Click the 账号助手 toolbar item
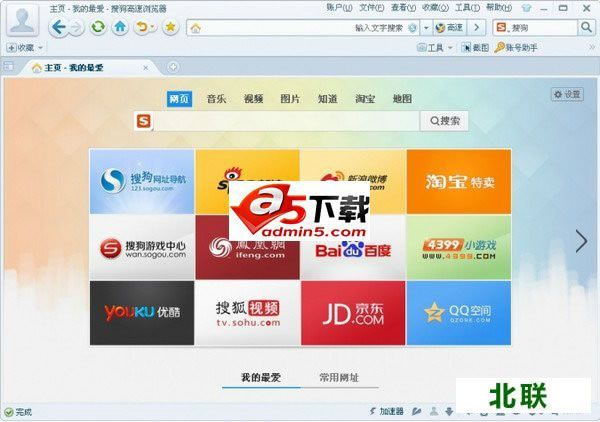The image size is (600, 422). 520,47
